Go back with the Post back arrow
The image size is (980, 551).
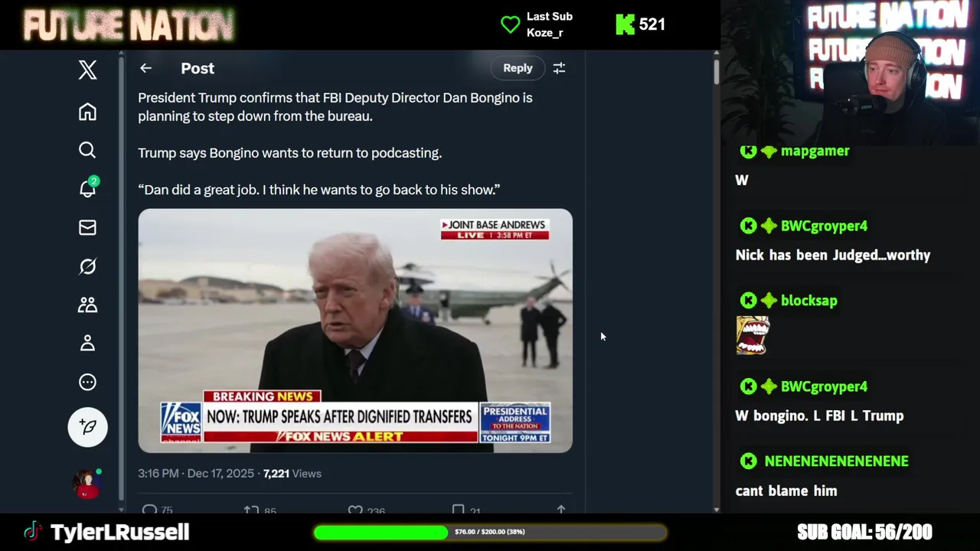[145, 68]
